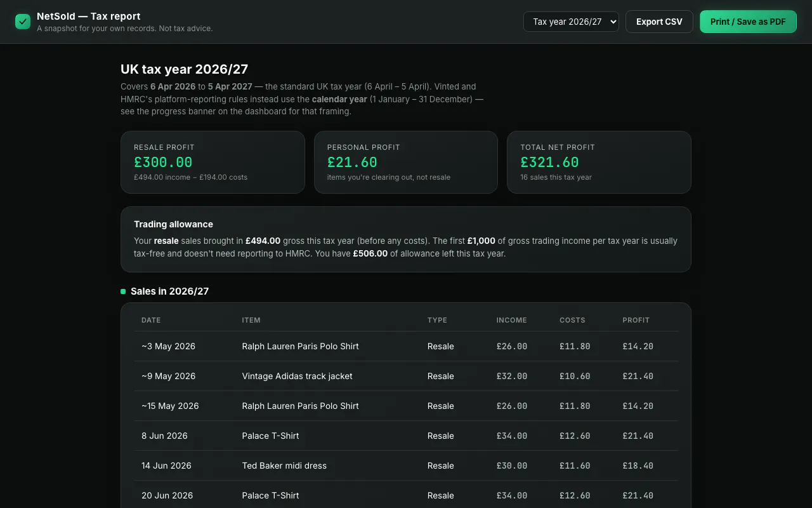Click the '~15 May 2026' date cell
812x508 pixels.
(170, 406)
